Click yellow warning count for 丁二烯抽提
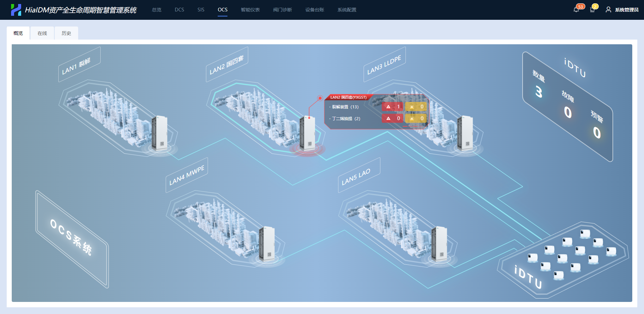Viewport: 644px width, 314px height. (416, 118)
